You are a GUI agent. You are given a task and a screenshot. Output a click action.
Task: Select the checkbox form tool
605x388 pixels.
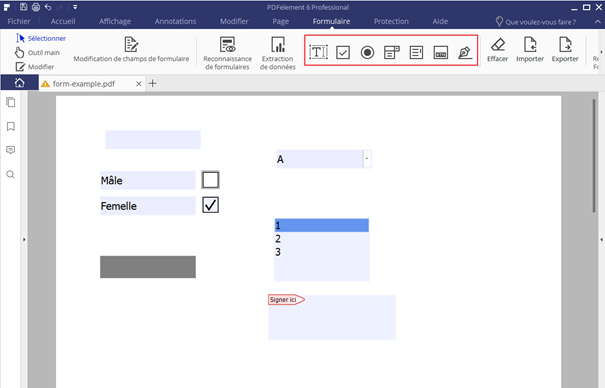[343, 52]
